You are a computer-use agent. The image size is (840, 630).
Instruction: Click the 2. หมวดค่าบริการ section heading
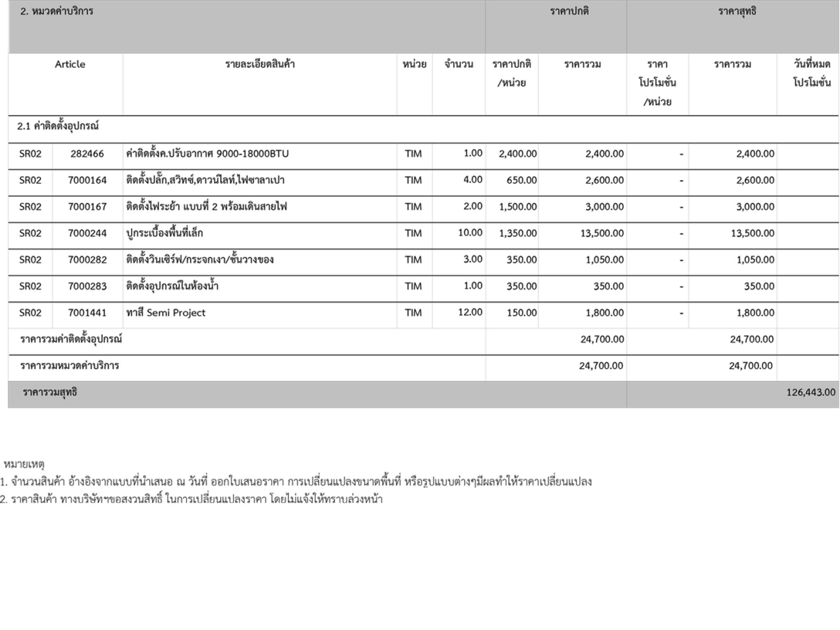[57, 11]
